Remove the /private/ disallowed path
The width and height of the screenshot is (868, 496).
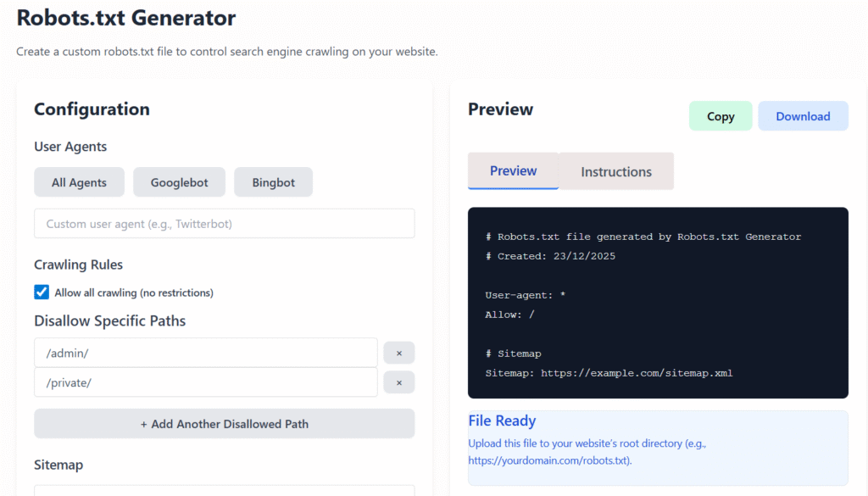(x=398, y=382)
